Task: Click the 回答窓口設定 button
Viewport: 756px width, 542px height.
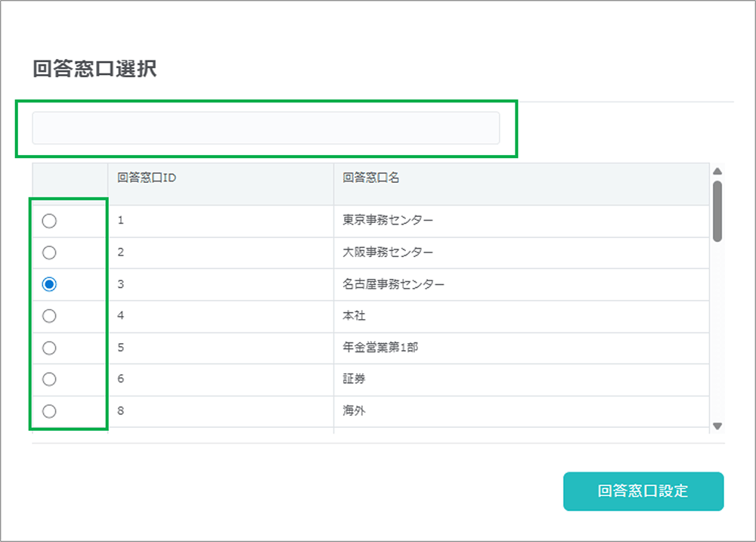Action: 643,491
